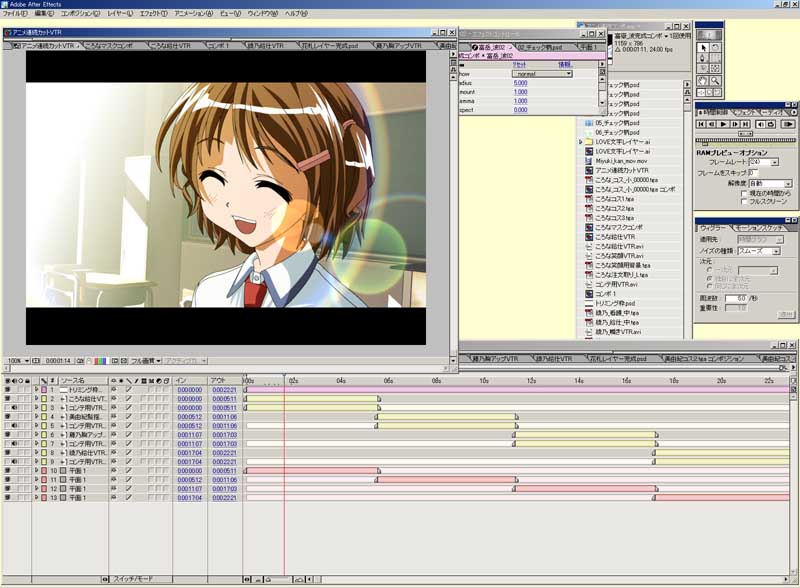Expand layer 10 平面 1 properties

click(x=36, y=471)
